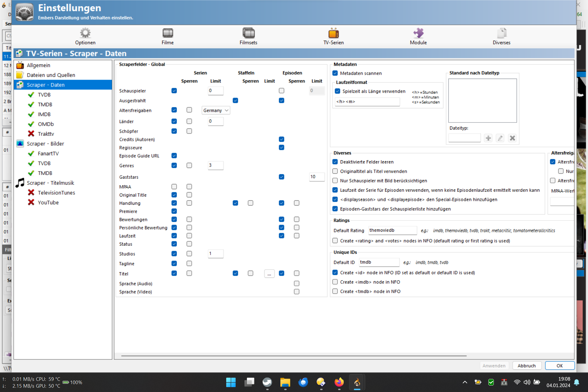Click the Genres limit field
This screenshot has width=588, height=392.
tap(216, 165)
